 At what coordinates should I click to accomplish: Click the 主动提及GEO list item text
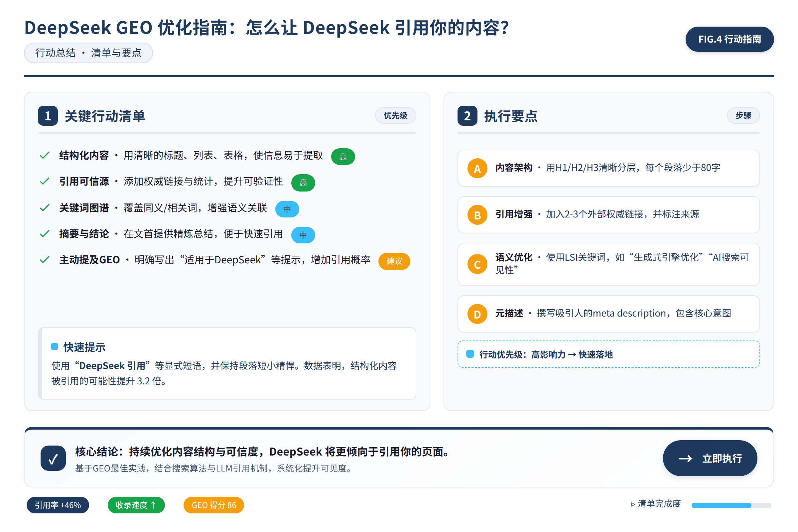point(215,260)
